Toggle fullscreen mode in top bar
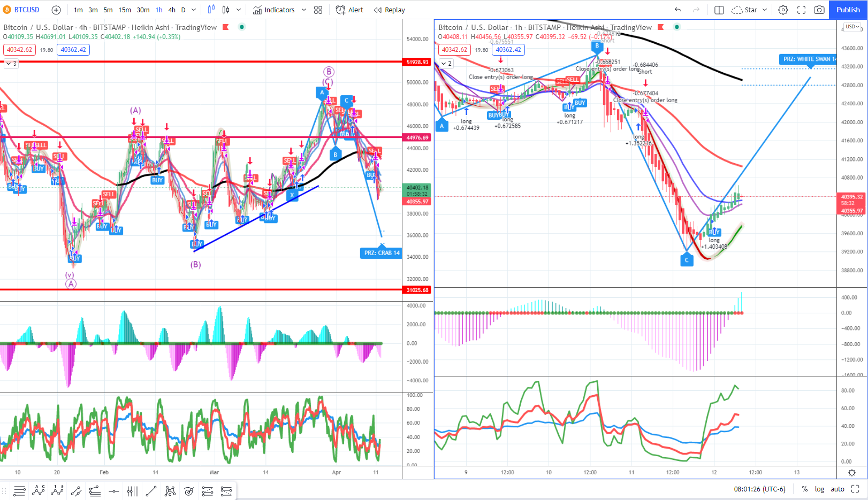868x500 pixels. pos(801,10)
